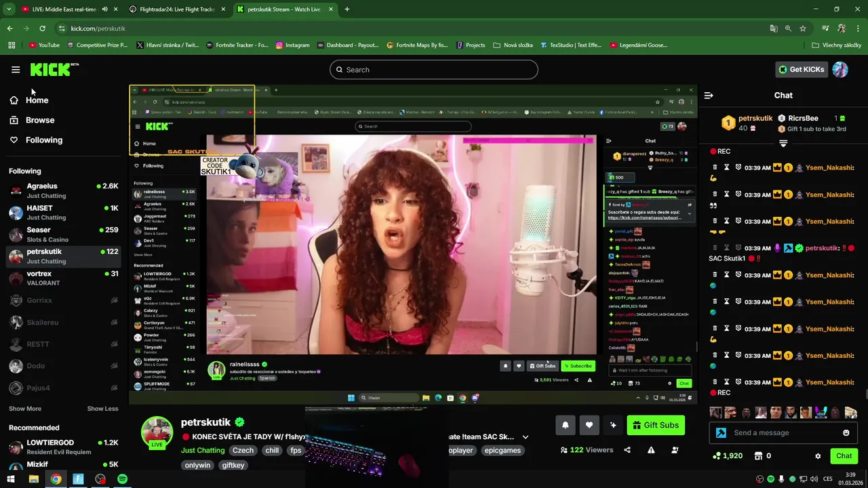
Task: Open LOWTIERGOD recommended channel
Action: coord(64,447)
